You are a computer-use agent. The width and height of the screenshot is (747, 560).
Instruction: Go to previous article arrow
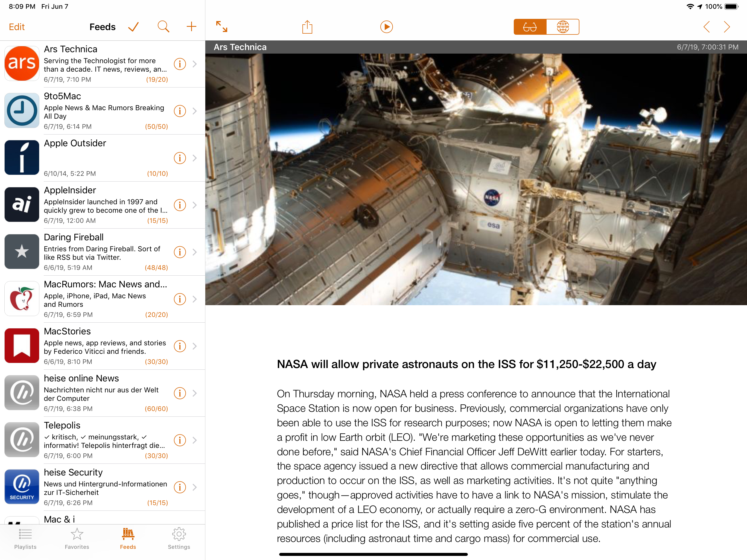[707, 27]
